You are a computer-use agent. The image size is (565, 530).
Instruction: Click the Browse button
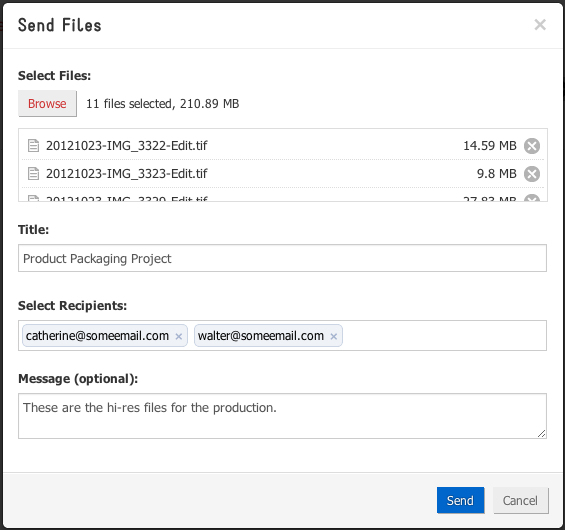pyautogui.click(x=47, y=103)
